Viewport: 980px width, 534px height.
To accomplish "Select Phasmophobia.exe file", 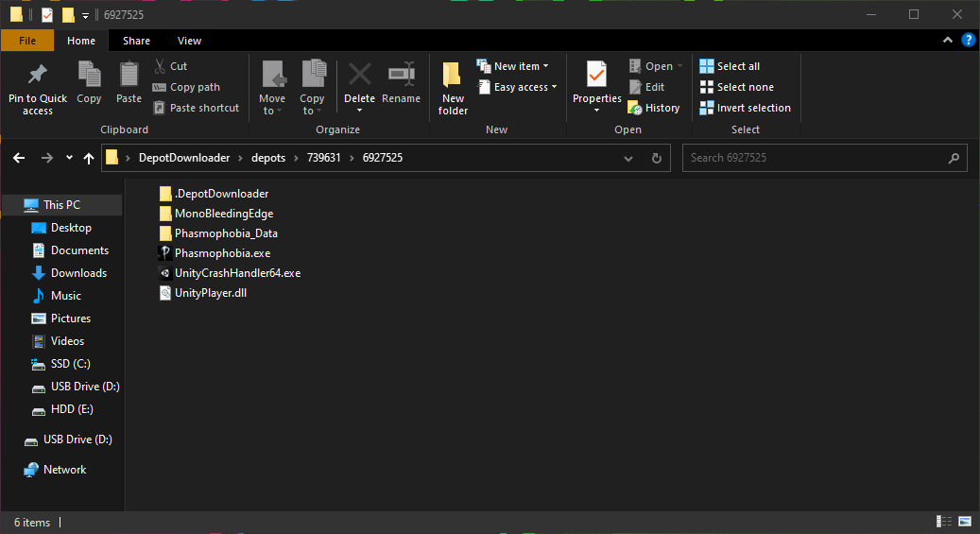I will [215, 253].
